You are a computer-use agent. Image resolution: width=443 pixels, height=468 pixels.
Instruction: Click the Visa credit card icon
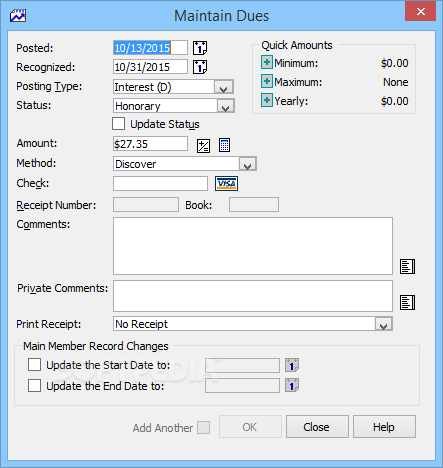click(226, 184)
